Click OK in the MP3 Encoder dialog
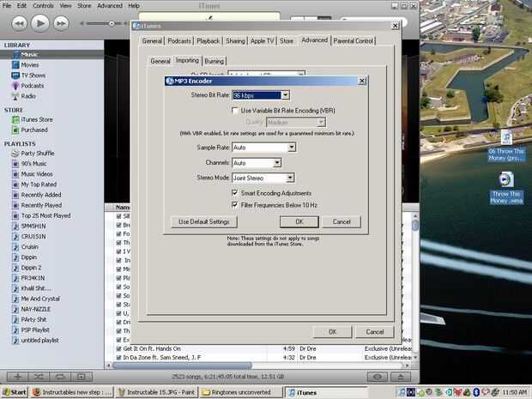Viewport: 532px width, 399px height. click(299, 222)
